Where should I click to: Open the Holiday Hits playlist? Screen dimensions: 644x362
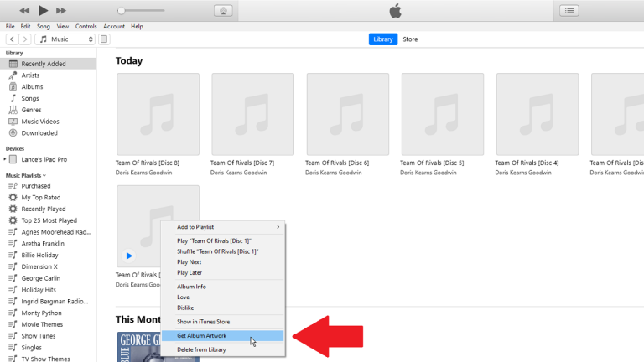point(39,290)
